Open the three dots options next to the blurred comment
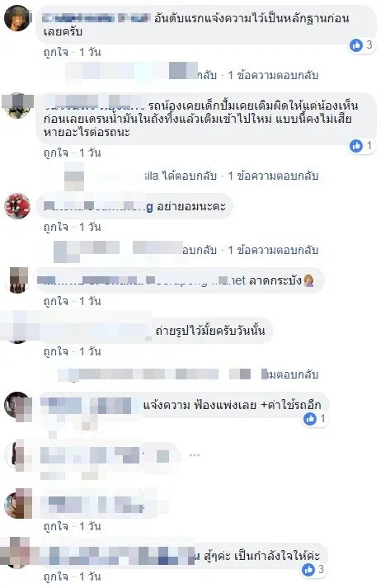The image size is (390, 588). click(x=195, y=455)
